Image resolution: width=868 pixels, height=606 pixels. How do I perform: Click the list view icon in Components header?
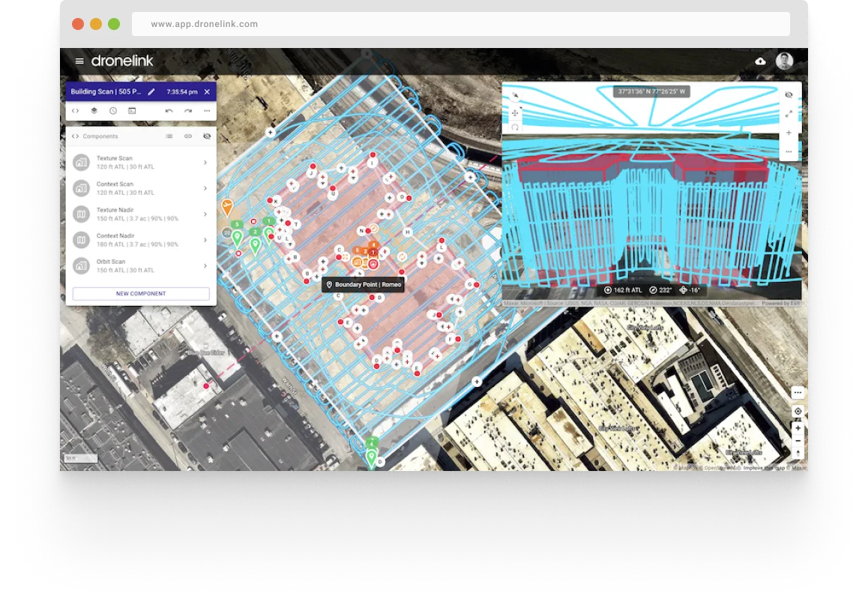(169, 136)
